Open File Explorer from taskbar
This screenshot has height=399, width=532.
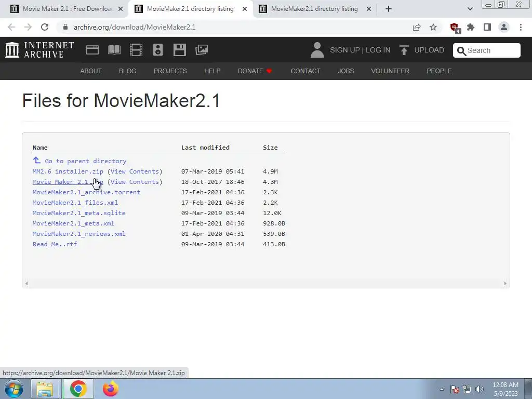(45, 389)
